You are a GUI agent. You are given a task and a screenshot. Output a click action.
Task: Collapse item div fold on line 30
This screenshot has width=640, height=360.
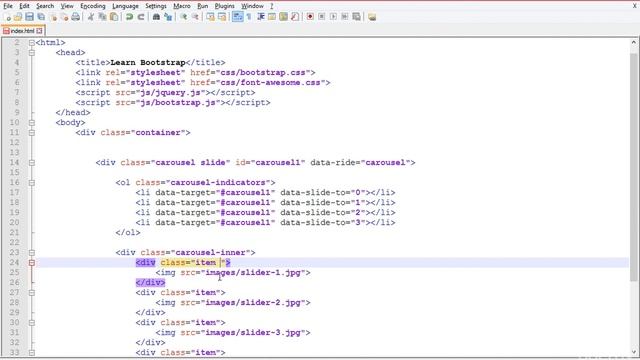point(31,322)
